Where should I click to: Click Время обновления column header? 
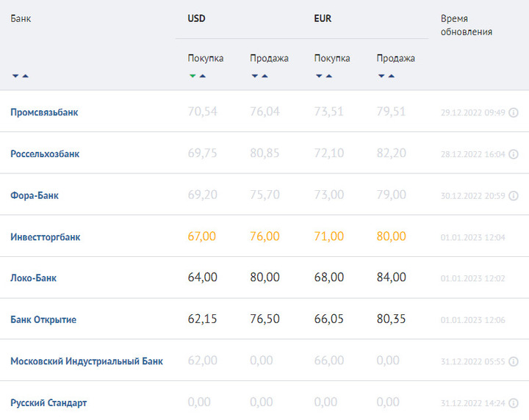[x=467, y=25]
